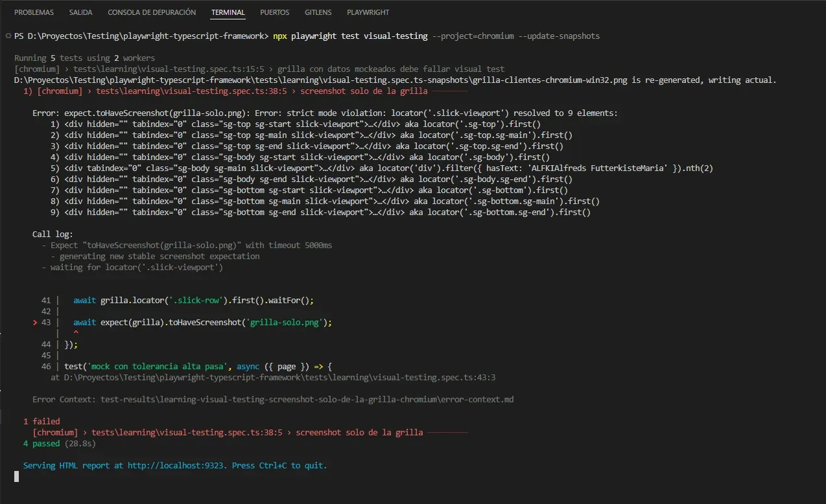
Task: Click "waiting for locator('.slick-viewport')" line
Action: click(x=132, y=267)
